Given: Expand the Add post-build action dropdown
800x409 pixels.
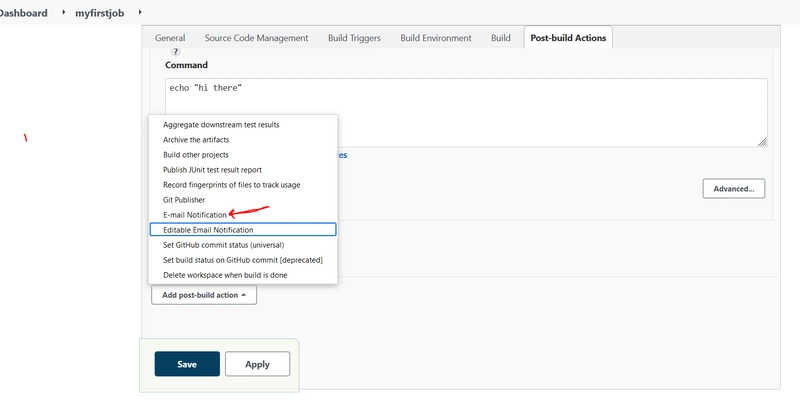Looking at the screenshot, I should 204,295.
